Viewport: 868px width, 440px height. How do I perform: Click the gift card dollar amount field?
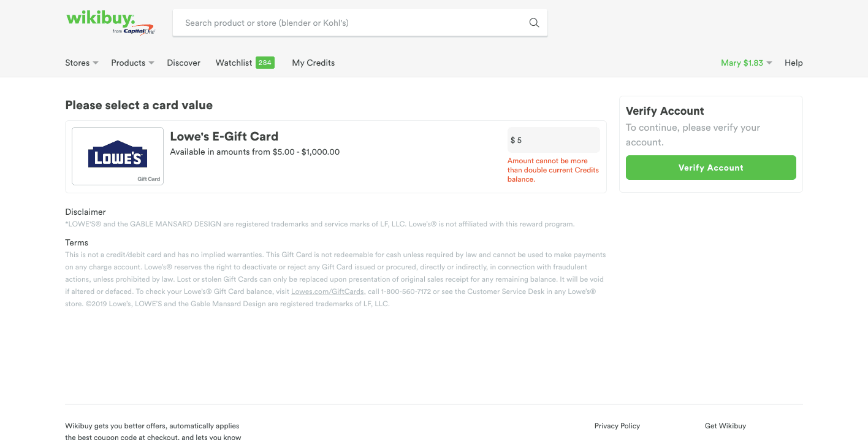point(554,140)
